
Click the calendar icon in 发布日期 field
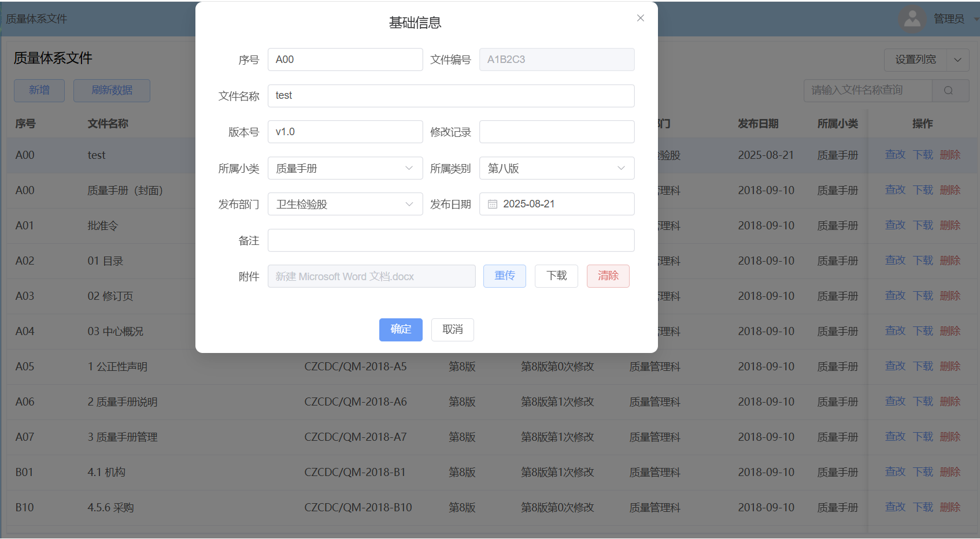[x=493, y=204]
